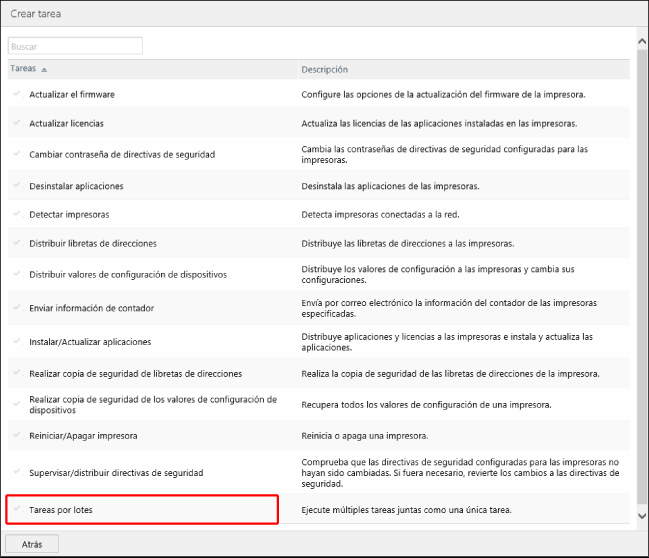Click checkmark icon beside Reiniciar/Apagar impresora

[x=16, y=436]
